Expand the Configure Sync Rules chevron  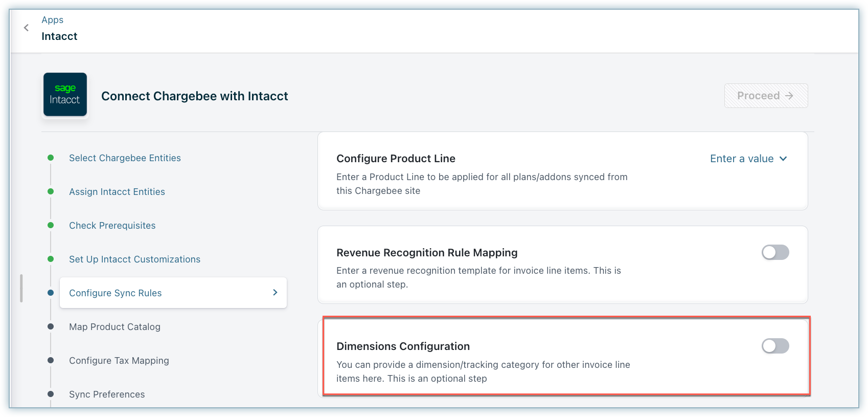[275, 292]
